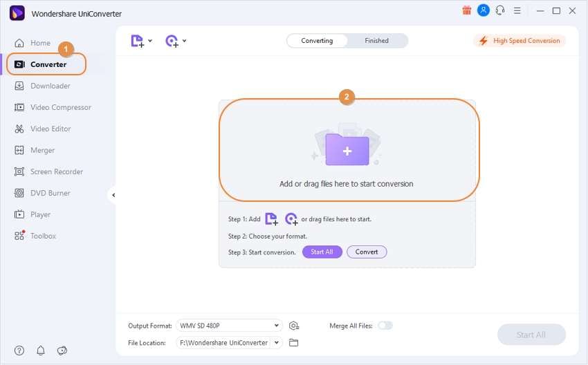
Task: Open the output folder icon
Action: click(293, 342)
